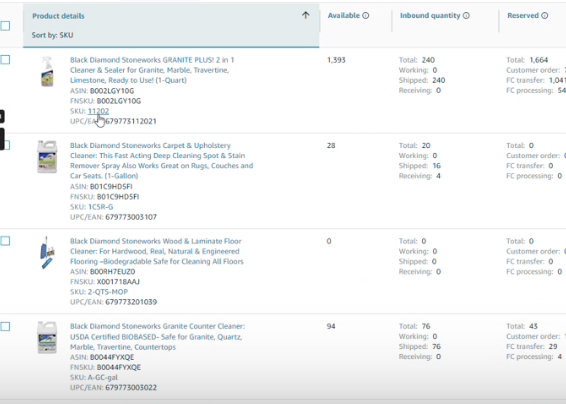Select the Wood & Laminate Floor Cleaner checkbox
Image resolution: width=566 pixels, height=404 pixels.
pos(5,241)
